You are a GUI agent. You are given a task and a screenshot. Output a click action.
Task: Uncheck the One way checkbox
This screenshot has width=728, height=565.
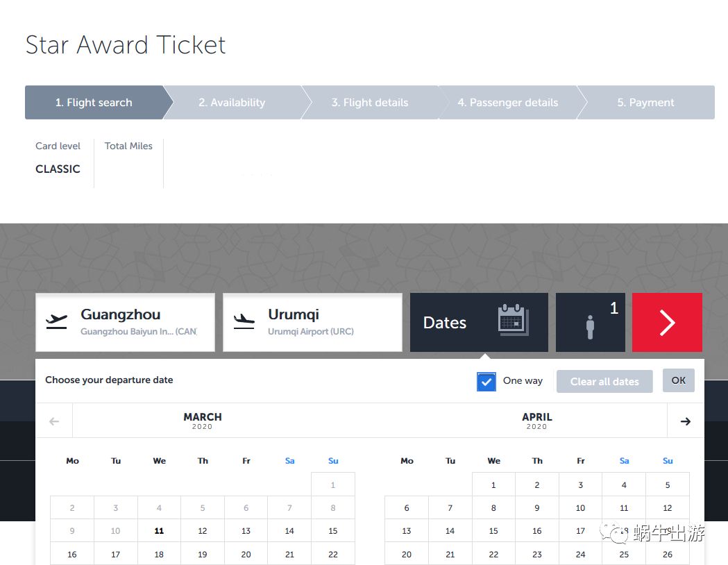point(486,382)
